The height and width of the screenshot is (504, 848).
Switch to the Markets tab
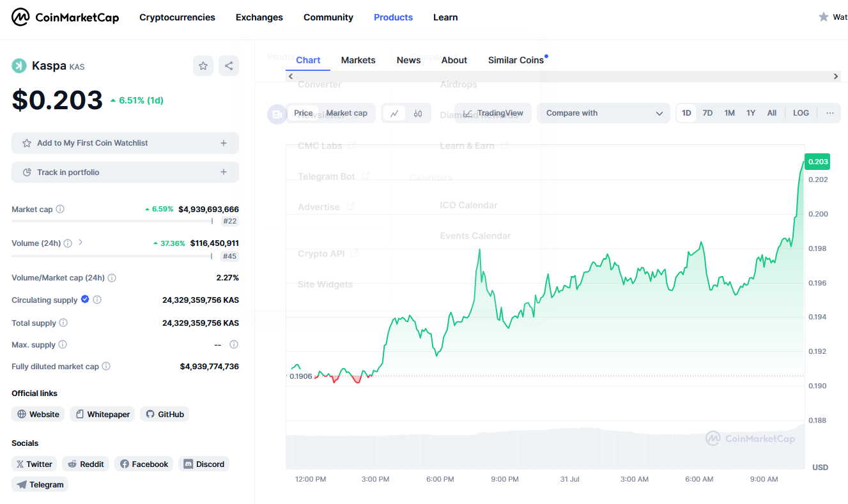tap(358, 60)
